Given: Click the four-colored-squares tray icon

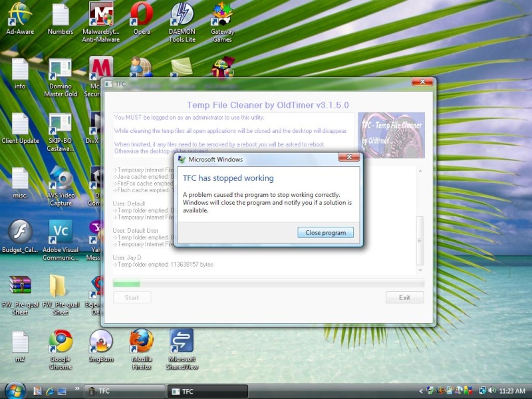Looking at the screenshot, I should point(469,391).
